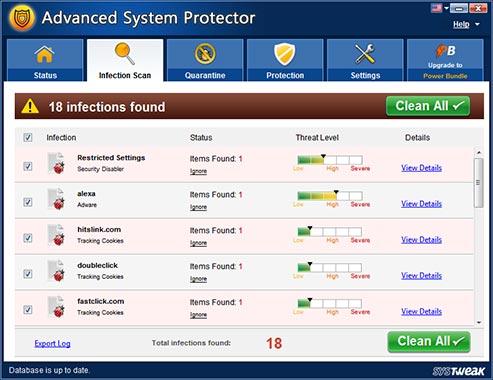The height and width of the screenshot is (380, 493).
Task: Click the US flag language icon
Action: (437, 8)
